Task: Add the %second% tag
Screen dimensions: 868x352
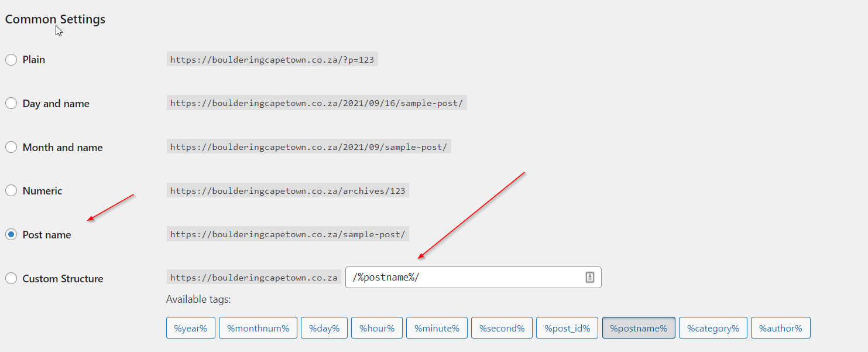Action: [502, 328]
